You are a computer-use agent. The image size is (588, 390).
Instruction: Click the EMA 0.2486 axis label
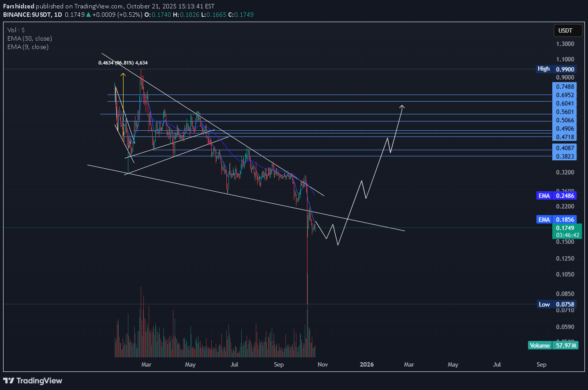click(x=558, y=195)
